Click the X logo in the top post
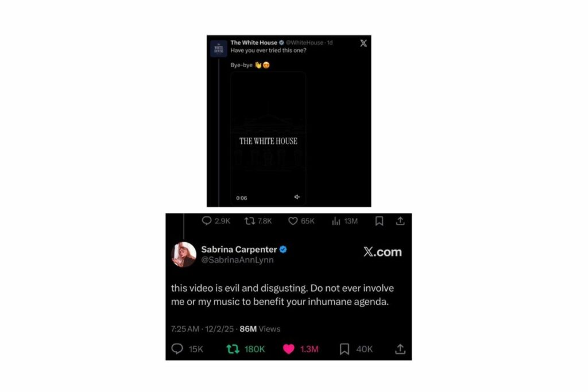 click(x=363, y=43)
